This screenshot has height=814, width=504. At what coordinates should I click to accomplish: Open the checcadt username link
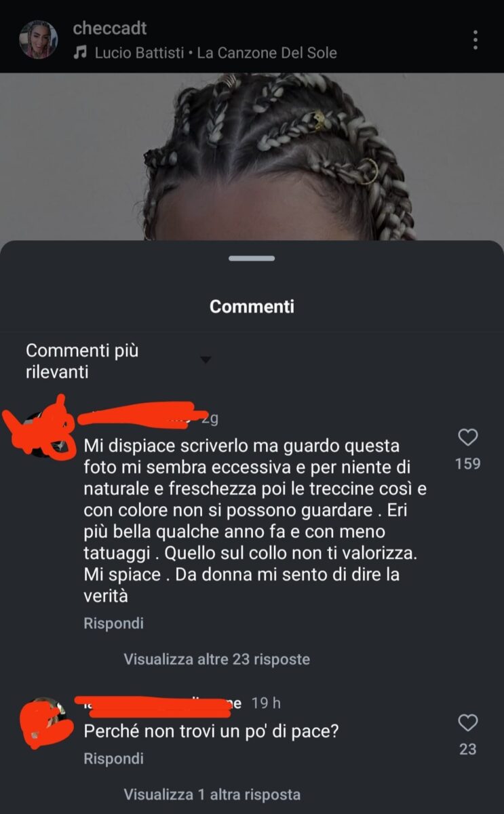click(109, 28)
